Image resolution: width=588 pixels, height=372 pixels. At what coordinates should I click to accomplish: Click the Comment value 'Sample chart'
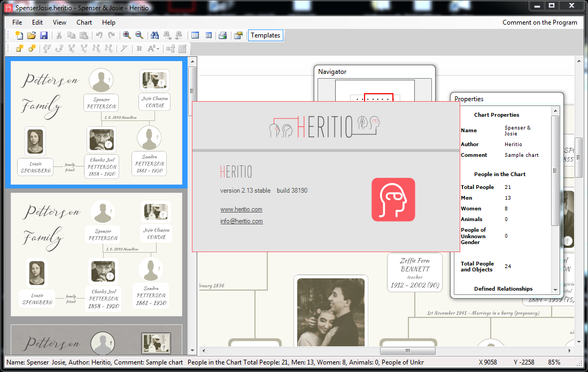(x=521, y=155)
